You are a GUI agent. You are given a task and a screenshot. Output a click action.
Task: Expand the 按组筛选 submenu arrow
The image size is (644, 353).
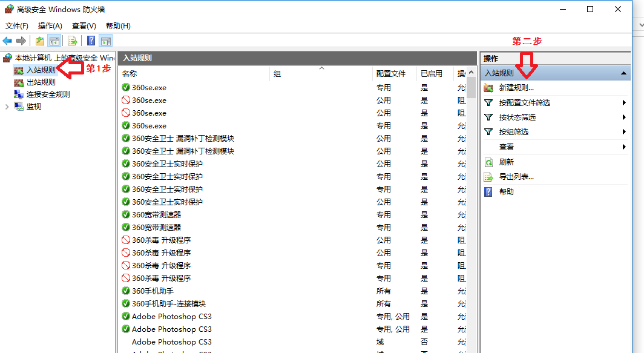(624, 132)
